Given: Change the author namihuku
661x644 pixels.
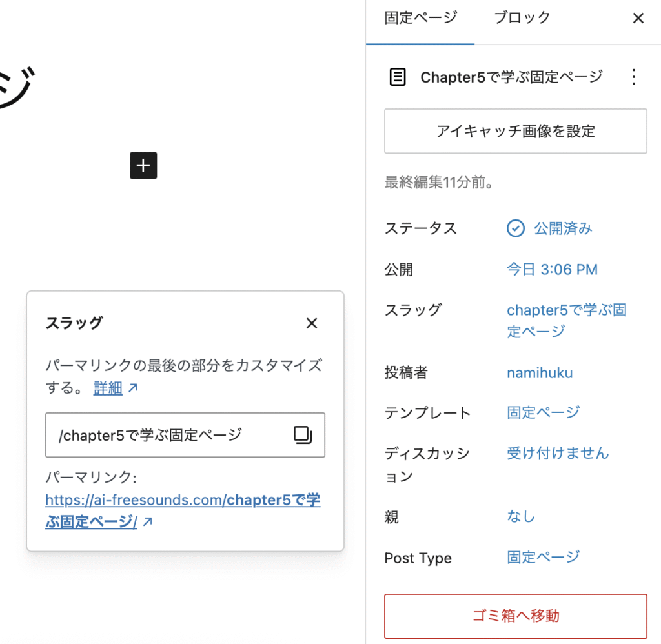Looking at the screenshot, I should click(539, 373).
